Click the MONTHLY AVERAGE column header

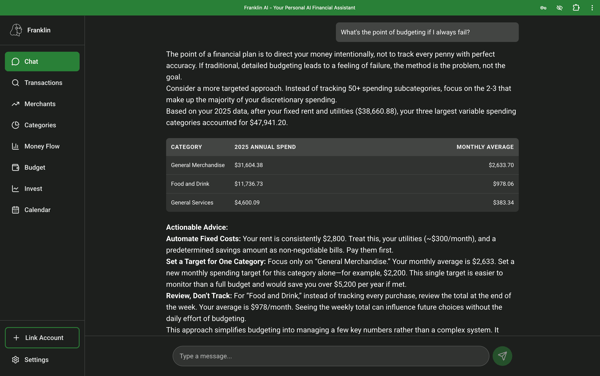485,147
